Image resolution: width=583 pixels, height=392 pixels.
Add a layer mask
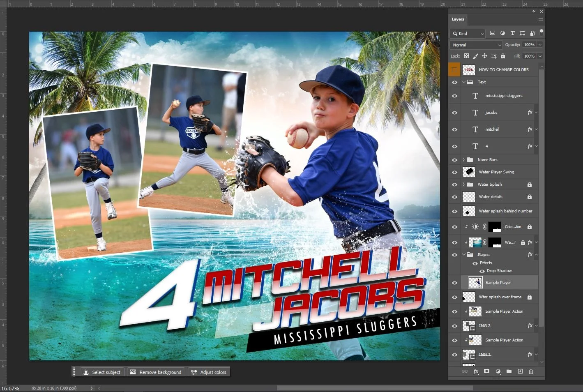point(487,371)
